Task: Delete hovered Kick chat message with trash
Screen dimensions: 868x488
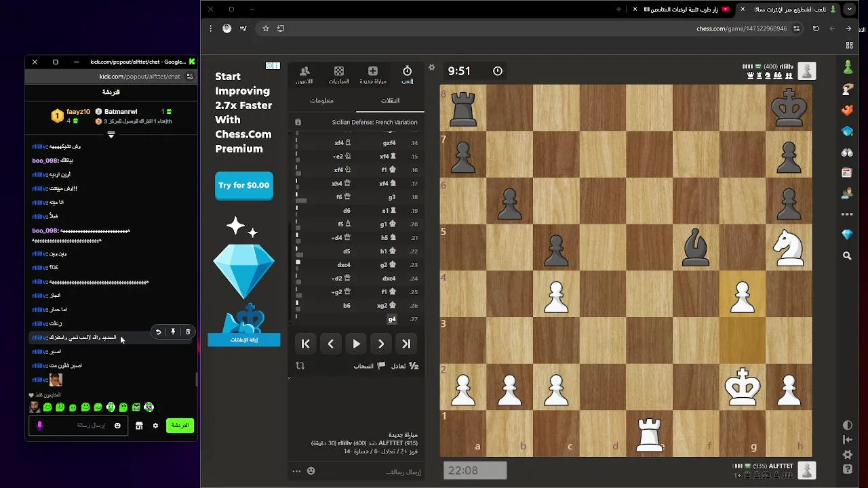Action: (x=188, y=331)
